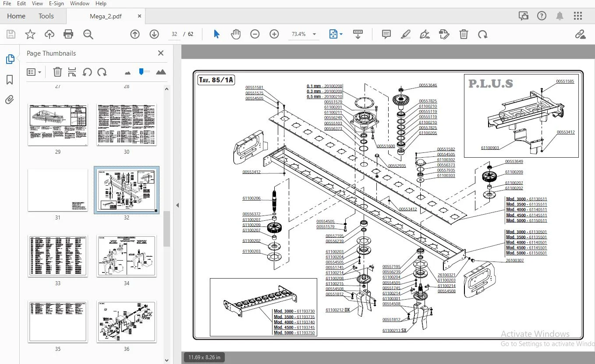Open the thumbnail options dropdown menu

tap(34, 72)
